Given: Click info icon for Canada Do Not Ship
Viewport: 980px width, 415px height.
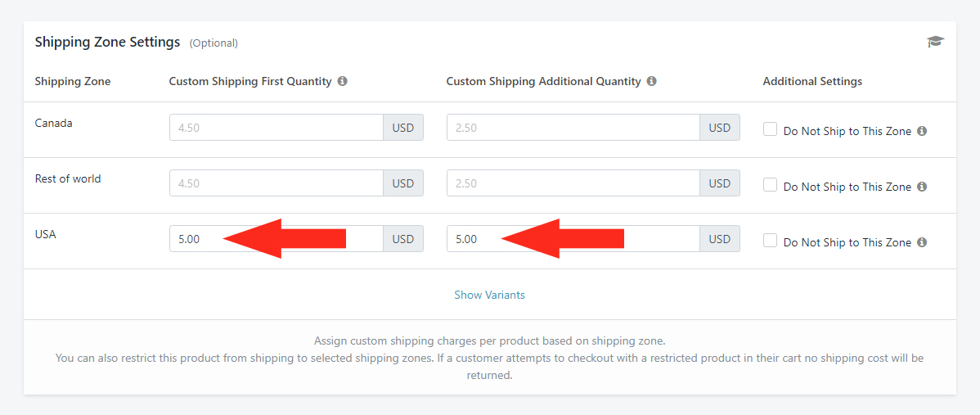Looking at the screenshot, I should click(922, 131).
